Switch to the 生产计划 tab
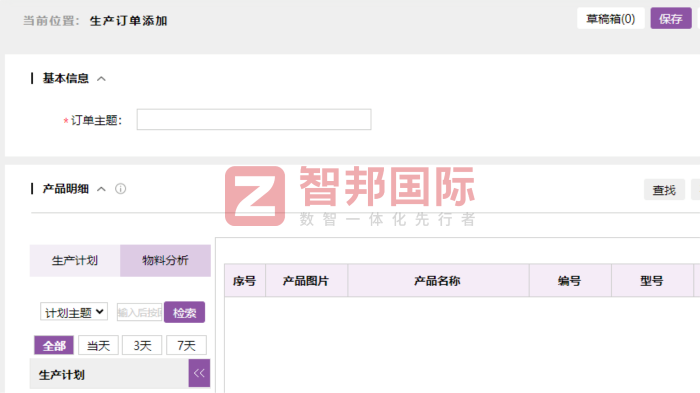This screenshot has width=700, height=393. 75,260
